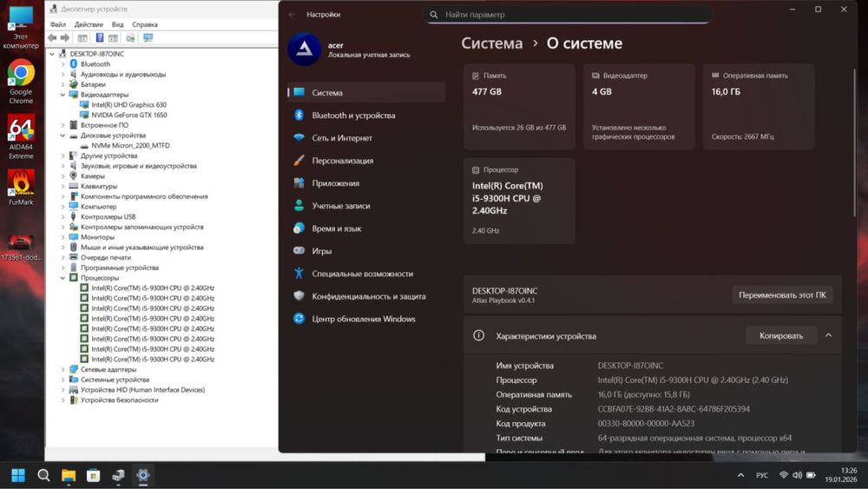Open 'Справка' menu in Device Manager
This screenshot has width=868, height=489.
pos(144,24)
